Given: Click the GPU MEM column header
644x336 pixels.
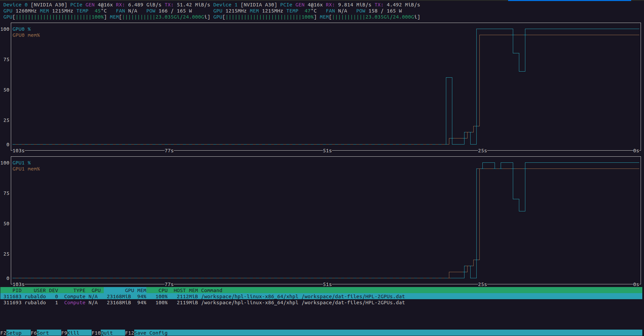Looking at the screenshot, I should tap(136, 290).
